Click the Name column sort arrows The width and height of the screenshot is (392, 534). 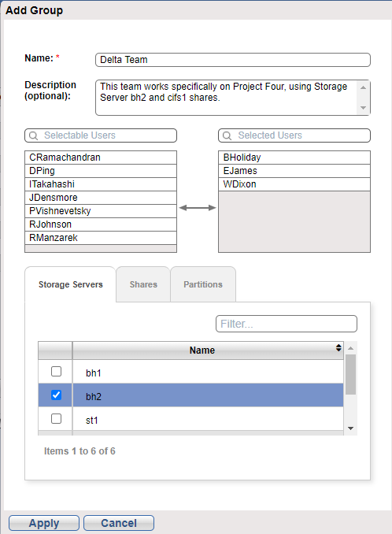tap(338, 347)
